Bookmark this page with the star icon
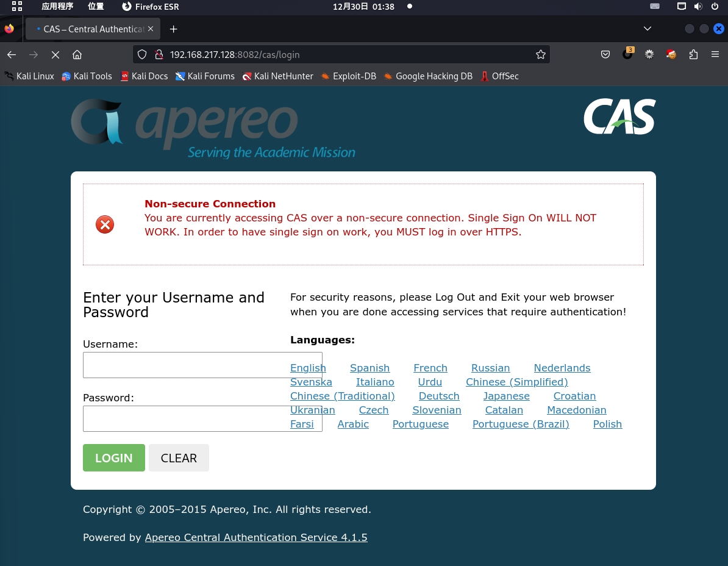 click(540, 54)
